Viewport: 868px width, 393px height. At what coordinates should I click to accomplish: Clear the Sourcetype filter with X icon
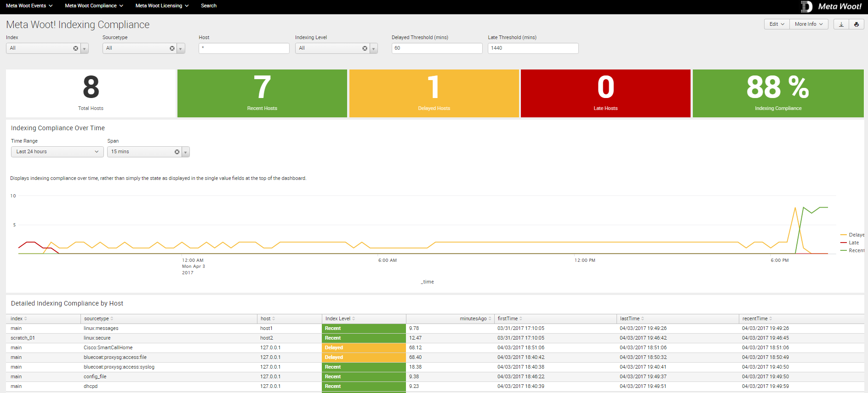click(x=172, y=48)
